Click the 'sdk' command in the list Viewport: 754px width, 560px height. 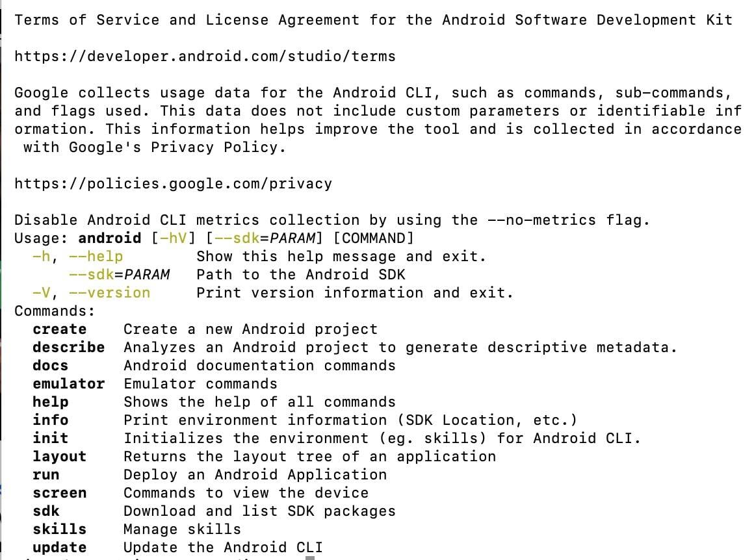point(45,511)
